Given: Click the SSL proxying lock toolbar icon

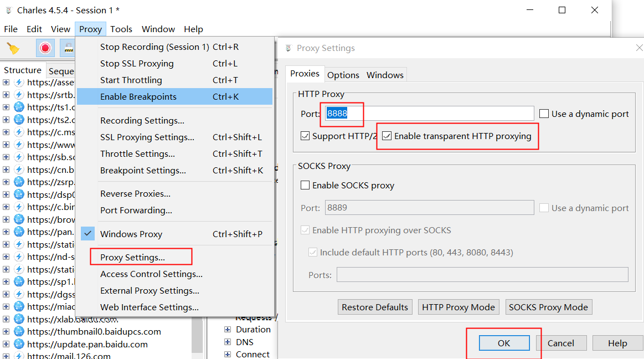Looking at the screenshot, I should [68, 48].
